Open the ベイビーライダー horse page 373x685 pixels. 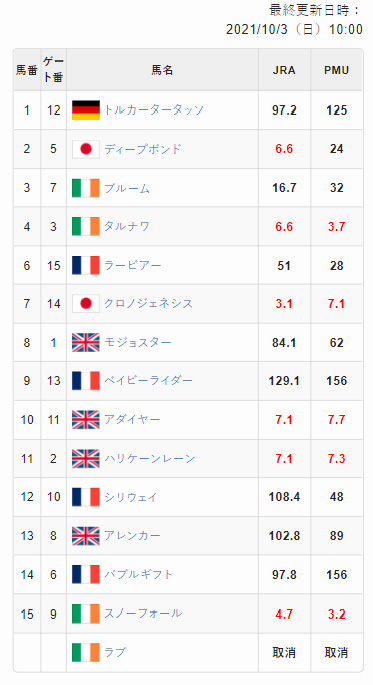tap(148, 381)
